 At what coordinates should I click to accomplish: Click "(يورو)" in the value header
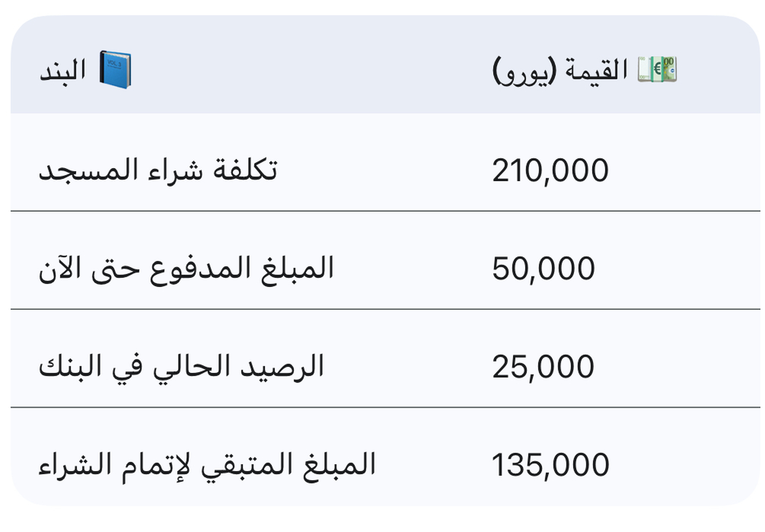524,71
